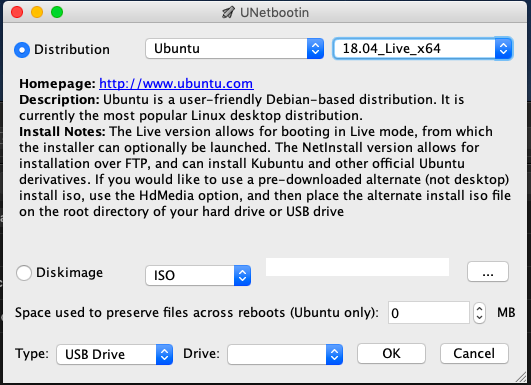Open the ISO disk image type dropdown
The height and width of the screenshot is (385, 531).
(198, 275)
